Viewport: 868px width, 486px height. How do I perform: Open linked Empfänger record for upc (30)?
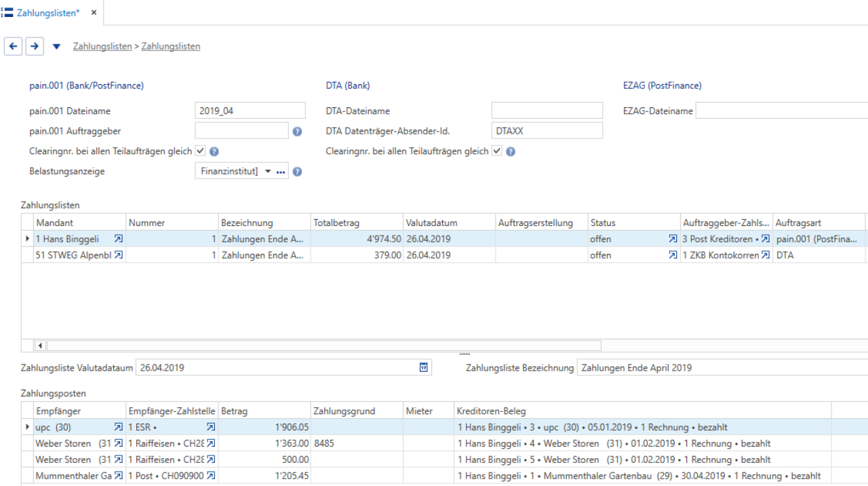(x=119, y=427)
